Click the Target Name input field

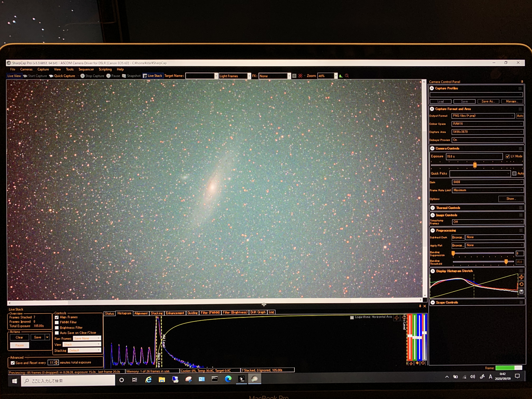(200, 76)
